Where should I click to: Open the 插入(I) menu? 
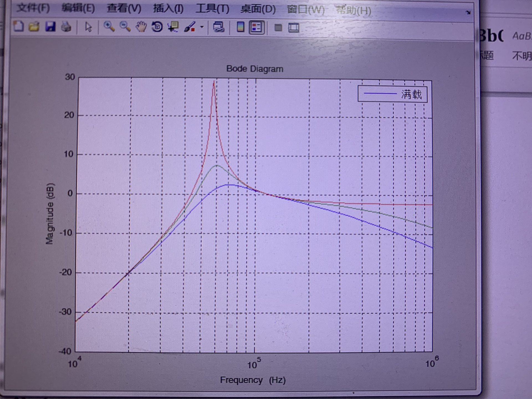click(x=168, y=9)
